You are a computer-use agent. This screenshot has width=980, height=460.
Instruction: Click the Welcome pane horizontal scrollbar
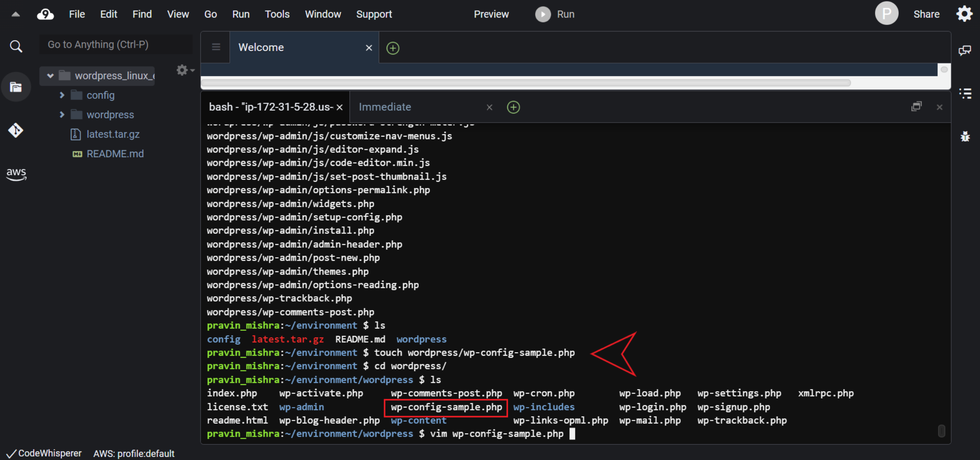pos(526,83)
